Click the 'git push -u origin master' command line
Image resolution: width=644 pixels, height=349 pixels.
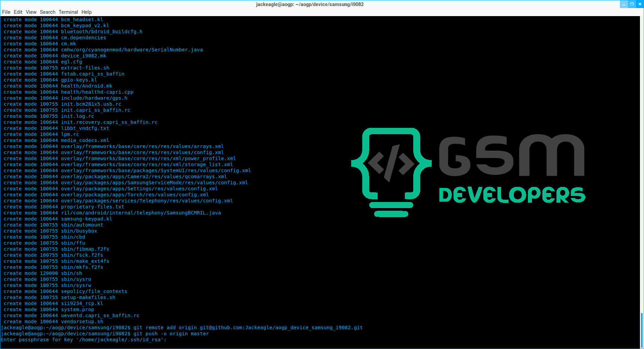(x=105, y=334)
